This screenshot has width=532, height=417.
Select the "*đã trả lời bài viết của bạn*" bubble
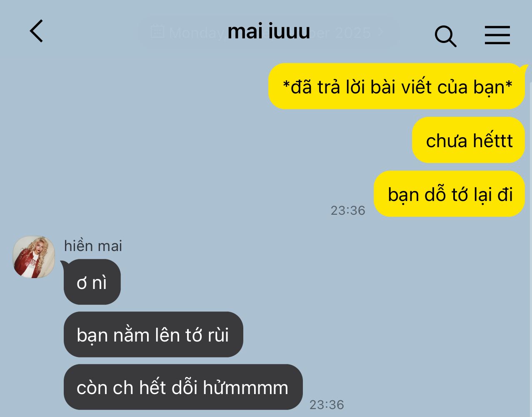point(397,86)
